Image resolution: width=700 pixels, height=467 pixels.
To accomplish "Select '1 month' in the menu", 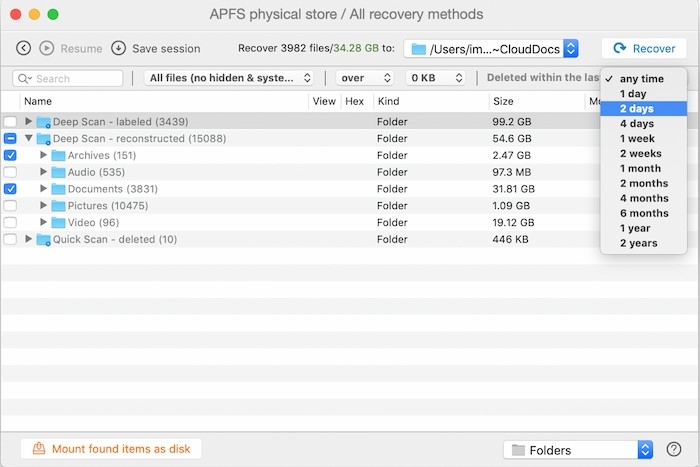I will [643, 168].
